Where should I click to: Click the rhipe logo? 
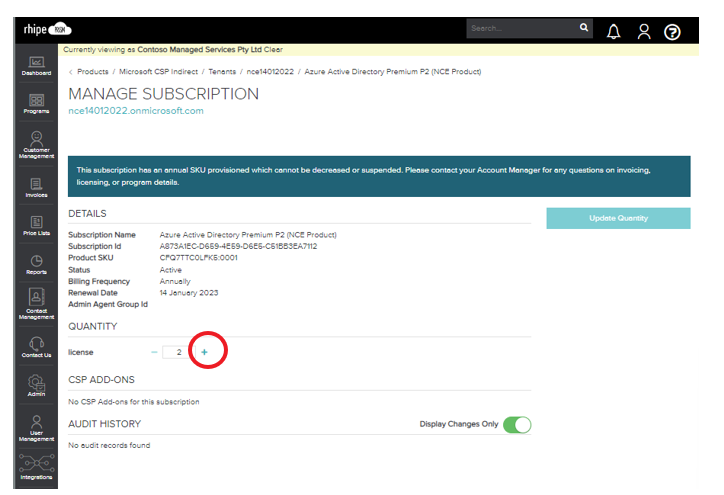point(48,30)
